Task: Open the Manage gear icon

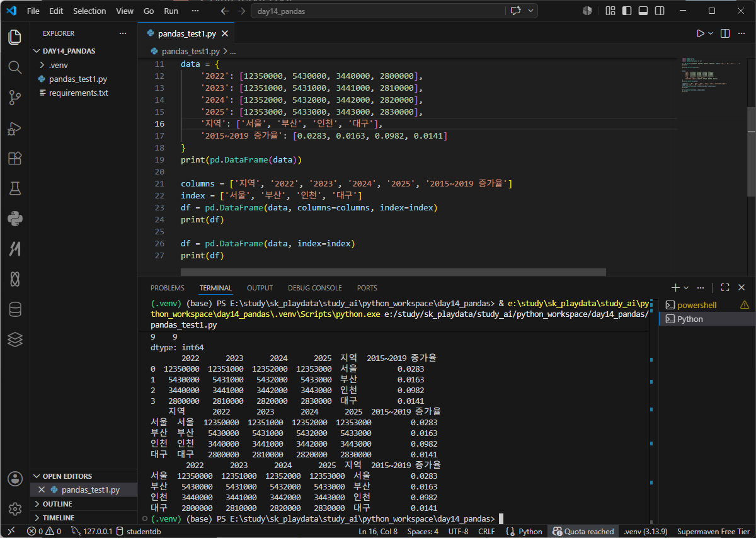Action: [14, 509]
